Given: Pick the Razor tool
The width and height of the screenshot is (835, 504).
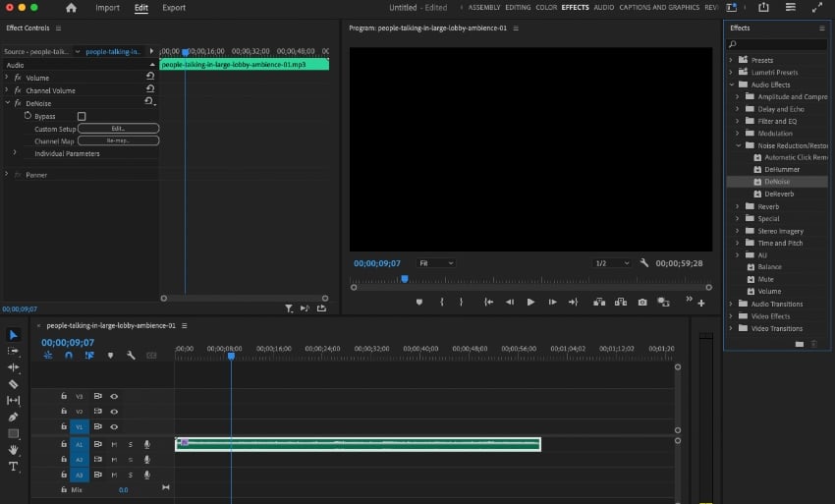Looking at the screenshot, I should click(x=14, y=383).
